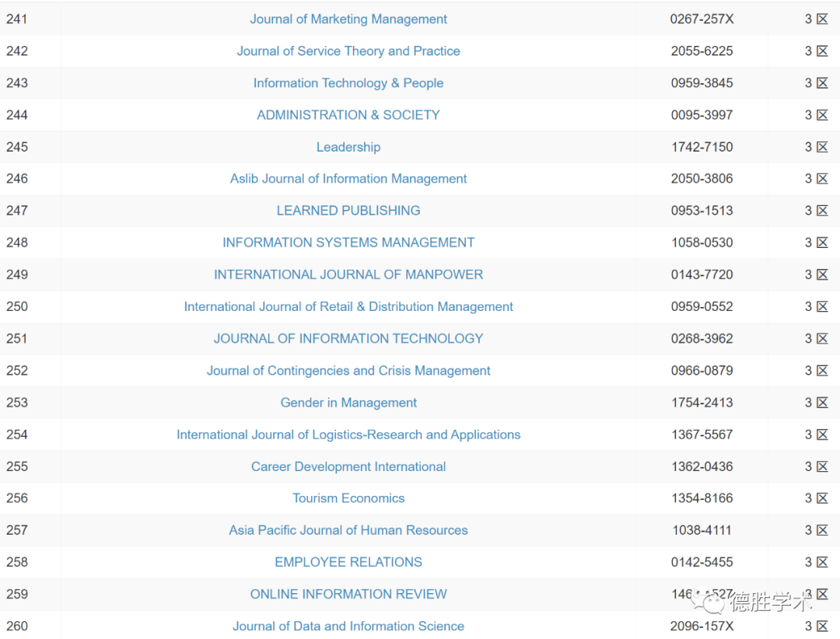Viewport: 840px width, 639px height.
Task: Select ISSN 2096-157X cell
Action: 702,626
